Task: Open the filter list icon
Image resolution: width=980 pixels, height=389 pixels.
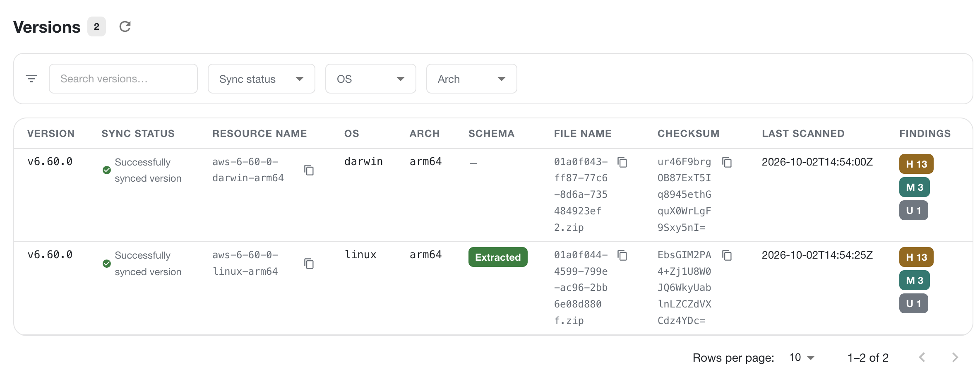Action: click(31, 79)
